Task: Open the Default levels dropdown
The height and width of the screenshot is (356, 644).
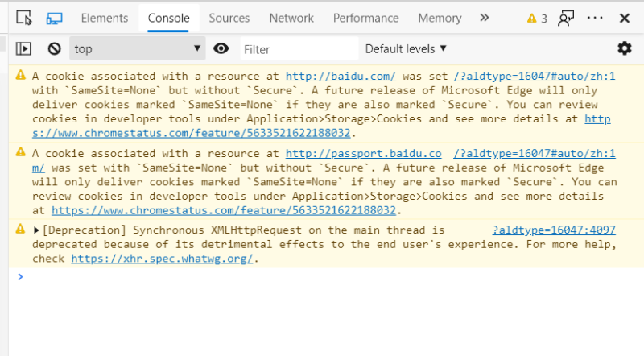Action: (406, 48)
